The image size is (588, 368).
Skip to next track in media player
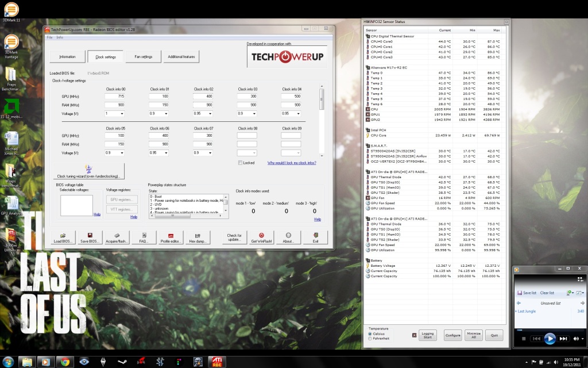click(563, 339)
